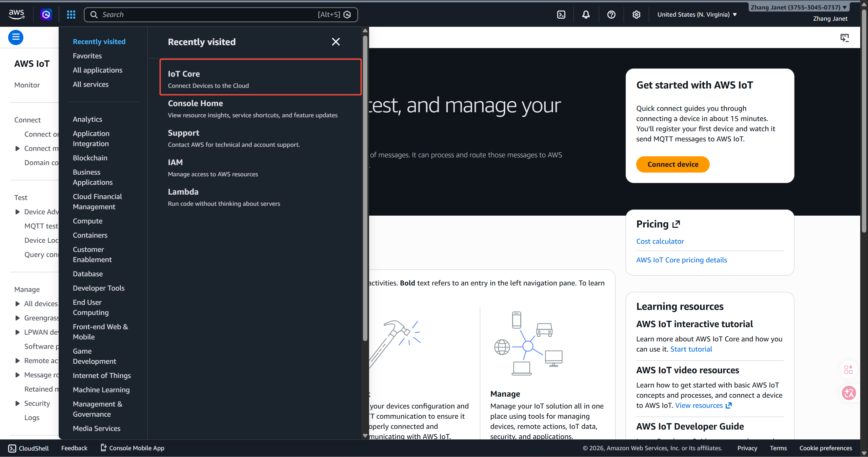Open settings gear in navigation bar
The width and height of the screenshot is (868, 457).
[x=636, y=15]
